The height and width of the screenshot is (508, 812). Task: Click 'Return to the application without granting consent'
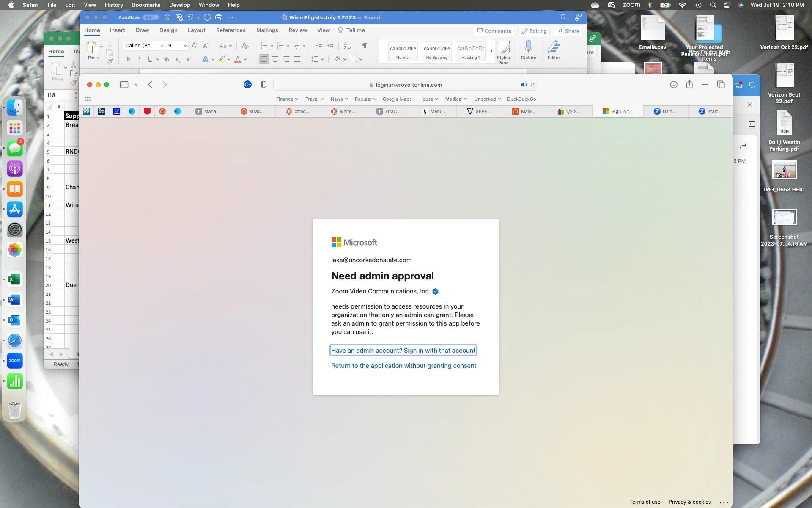403,366
